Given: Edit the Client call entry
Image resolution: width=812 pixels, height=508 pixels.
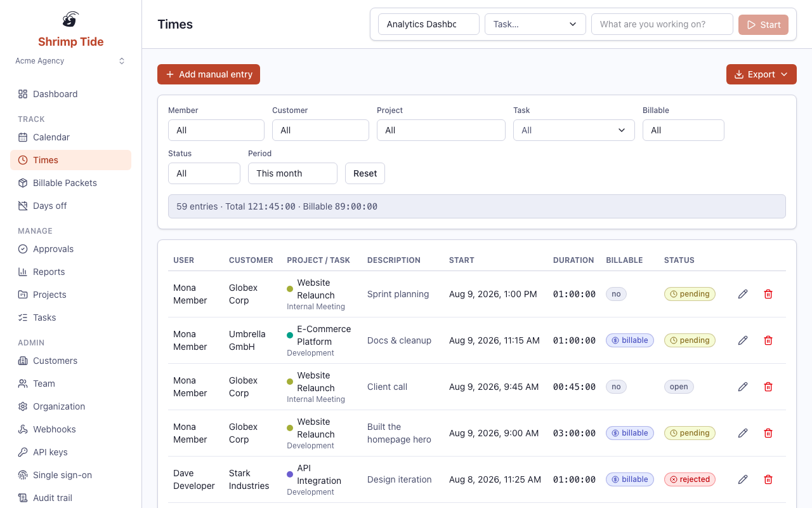Looking at the screenshot, I should (x=743, y=387).
